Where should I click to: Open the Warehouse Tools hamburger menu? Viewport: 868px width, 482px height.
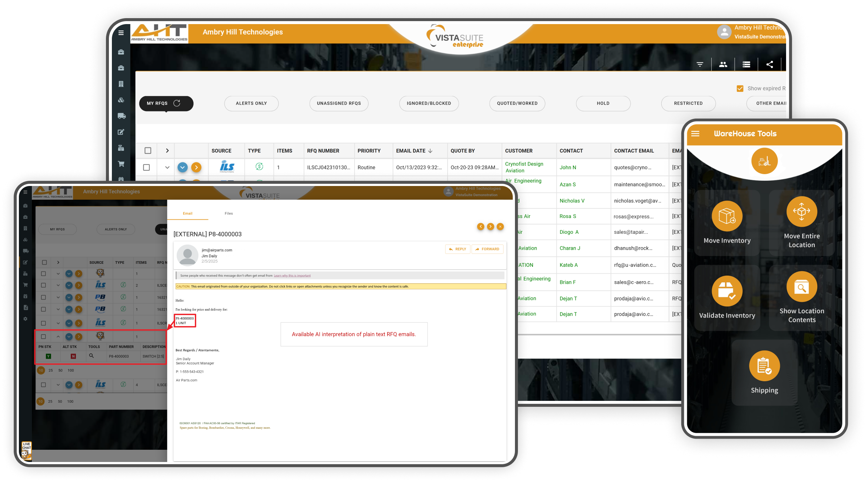coord(695,133)
